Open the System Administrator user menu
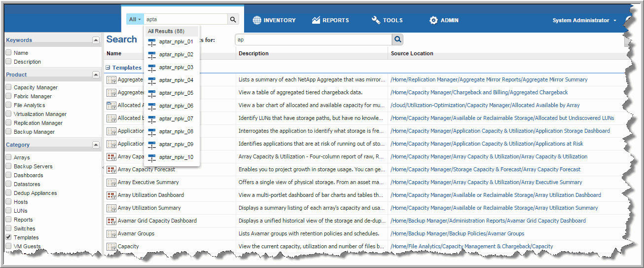The width and height of the screenshot is (644, 268). 584,20
